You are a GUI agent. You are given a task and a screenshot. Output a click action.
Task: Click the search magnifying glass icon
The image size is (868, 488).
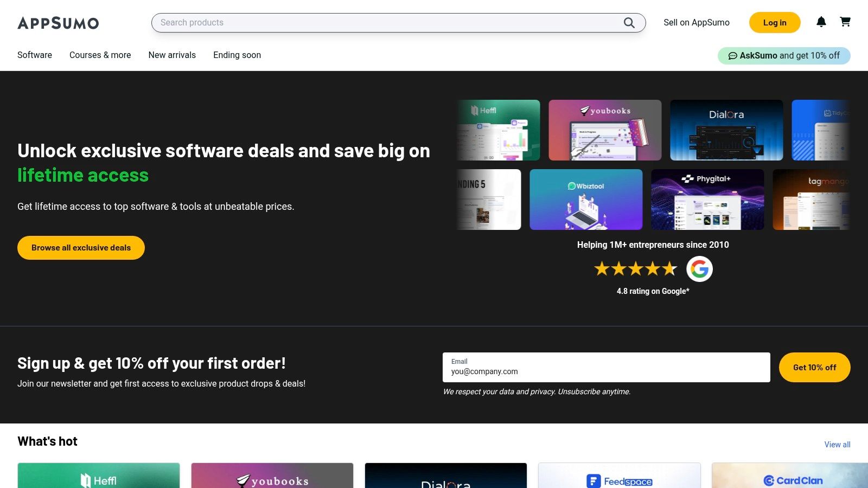[x=629, y=23]
